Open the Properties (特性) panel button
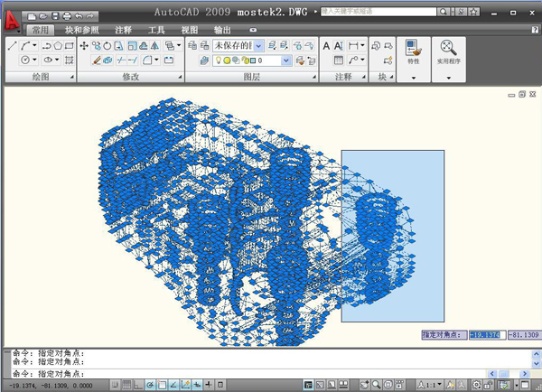Image resolution: width=542 pixels, height=392 pixels. point(413,51)
